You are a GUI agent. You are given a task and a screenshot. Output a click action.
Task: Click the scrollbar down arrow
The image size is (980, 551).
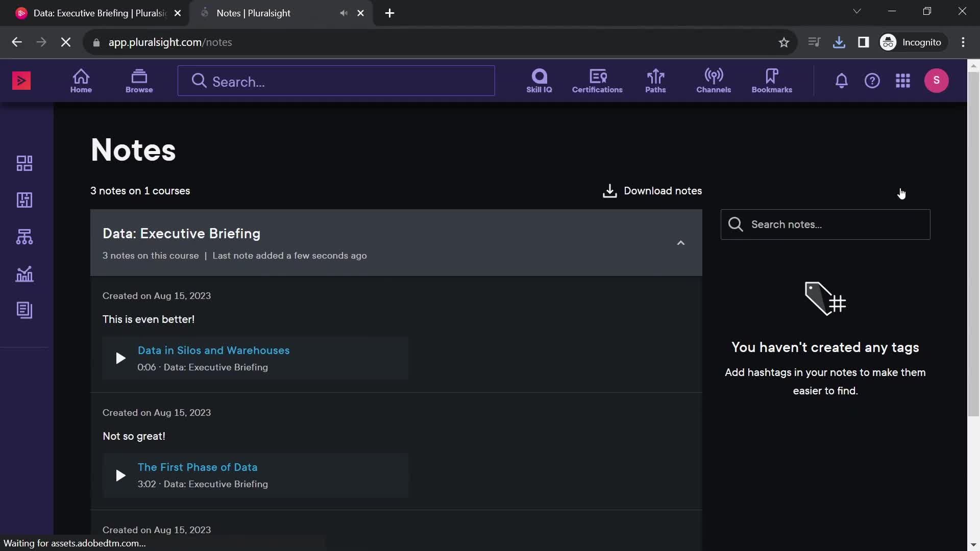pyautogui.click(x=973, y=545)
